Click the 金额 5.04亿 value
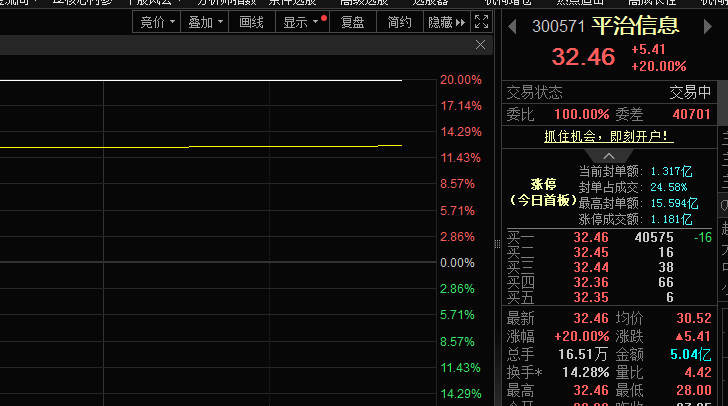Image resolution: width=728 pixels, height=406 pixels. (690, 354)
